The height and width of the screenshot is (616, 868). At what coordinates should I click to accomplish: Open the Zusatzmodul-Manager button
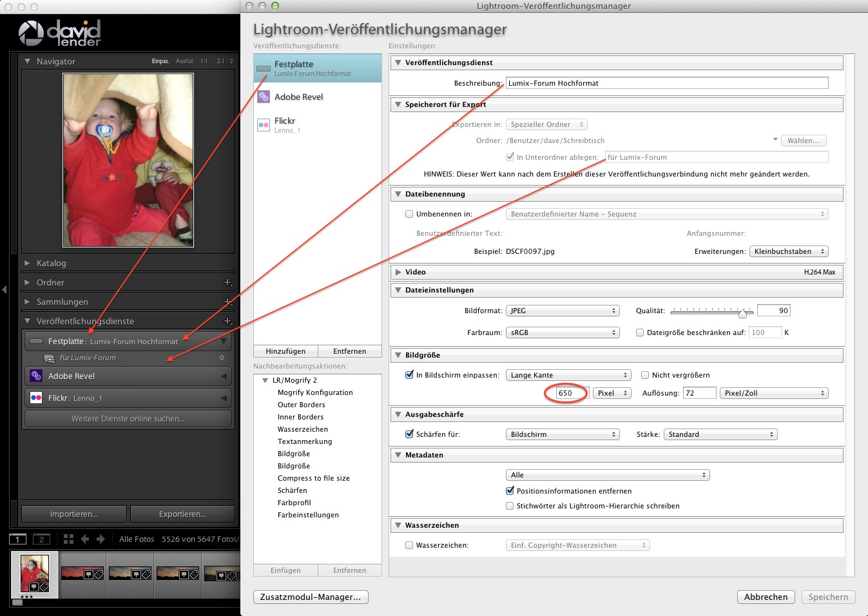(311, 597)
